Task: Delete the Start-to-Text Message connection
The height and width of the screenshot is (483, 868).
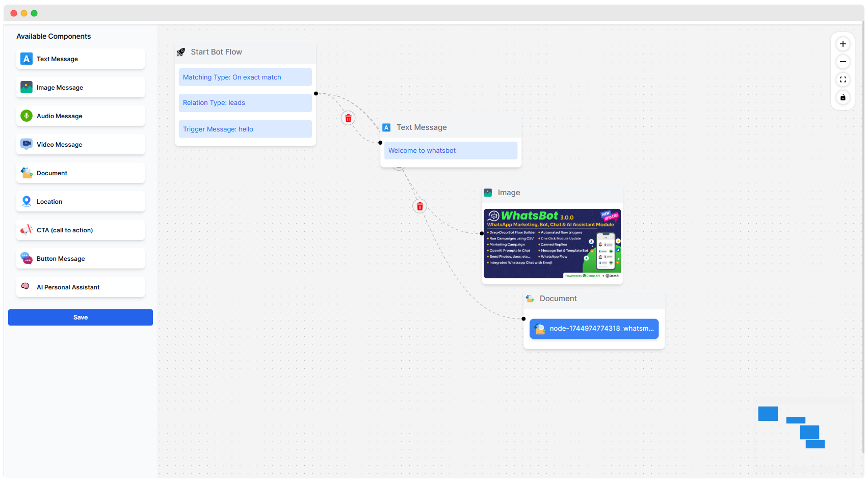Action: point(348,118)
